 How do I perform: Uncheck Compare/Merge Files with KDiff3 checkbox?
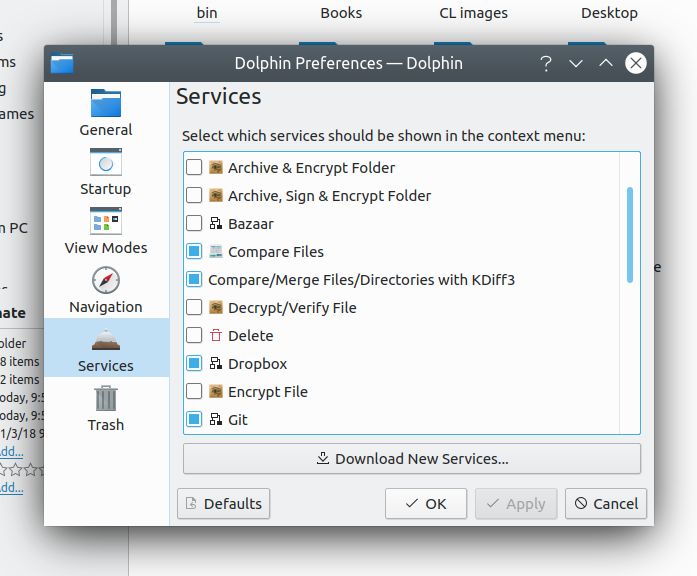[194, 280]
